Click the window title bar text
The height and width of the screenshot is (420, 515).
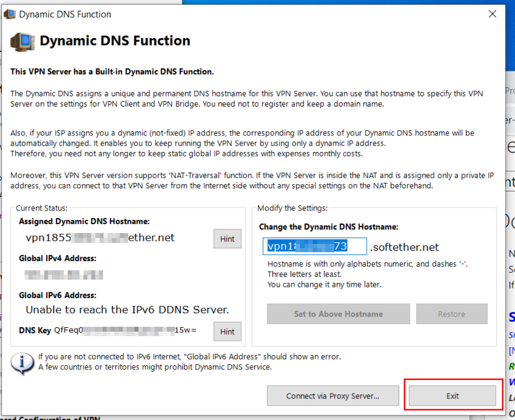pos(65,14)
